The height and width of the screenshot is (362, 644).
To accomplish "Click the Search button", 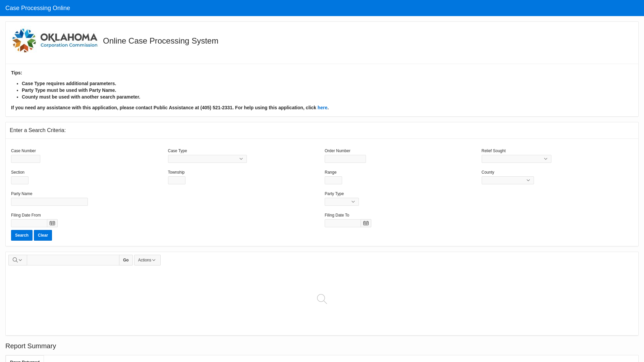I will 22,235.
